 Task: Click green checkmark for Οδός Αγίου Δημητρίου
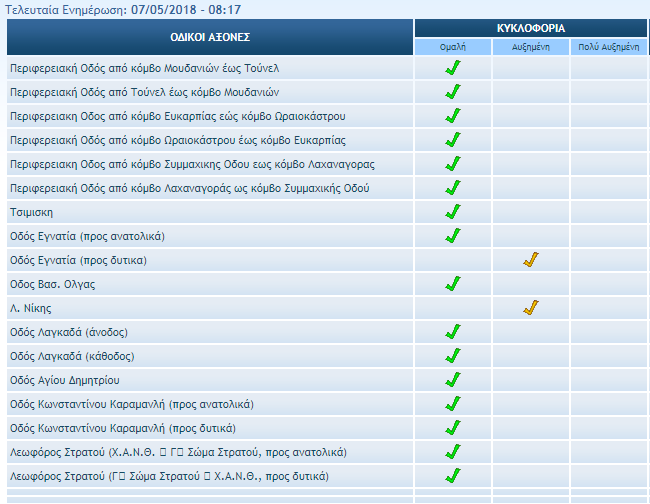tap(452, 380)
